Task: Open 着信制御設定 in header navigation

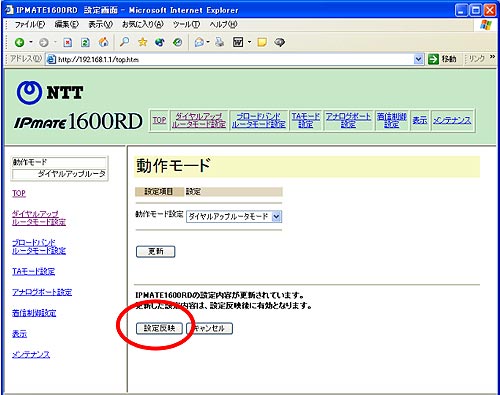Action: tap(392, 120)
